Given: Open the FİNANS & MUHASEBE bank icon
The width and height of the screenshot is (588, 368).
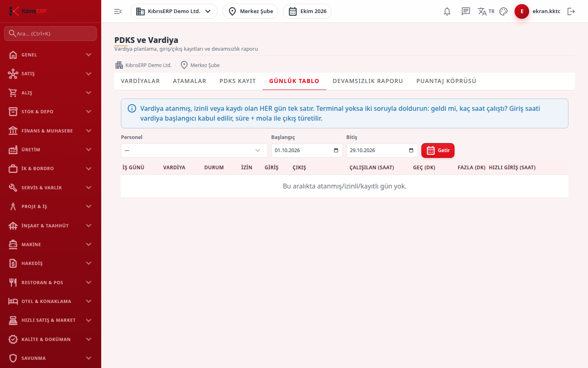Looking at the screenshot, I should coord(13,131).
